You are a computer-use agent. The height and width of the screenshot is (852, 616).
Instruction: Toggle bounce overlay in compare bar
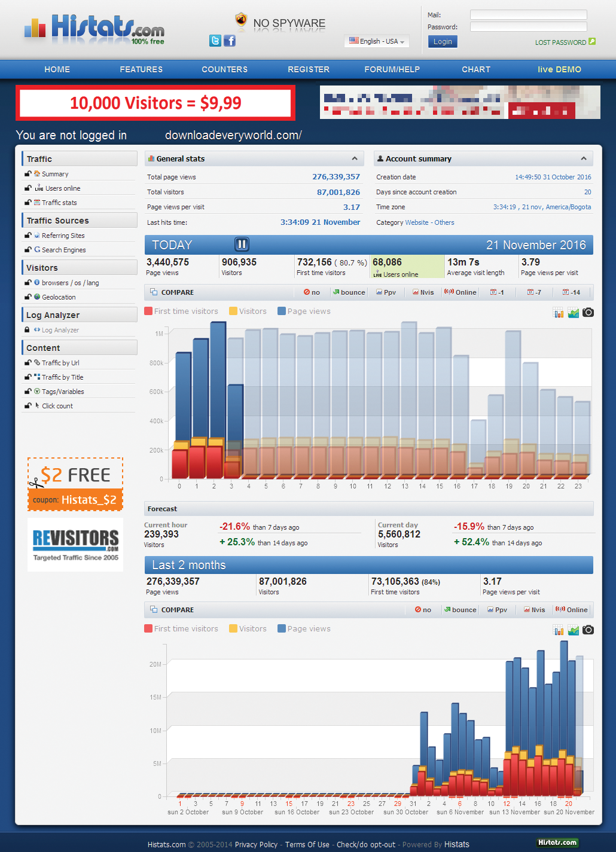pos(349,292)
